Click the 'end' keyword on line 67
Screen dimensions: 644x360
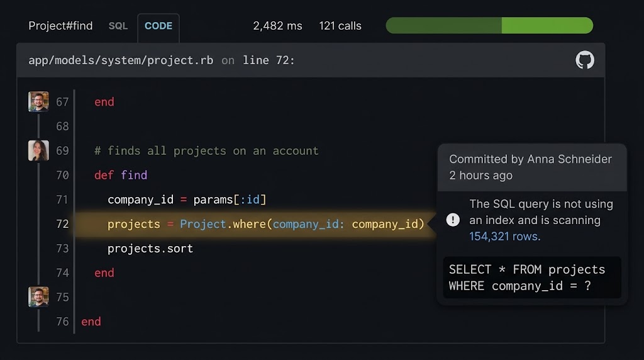[x=104, y=102]
